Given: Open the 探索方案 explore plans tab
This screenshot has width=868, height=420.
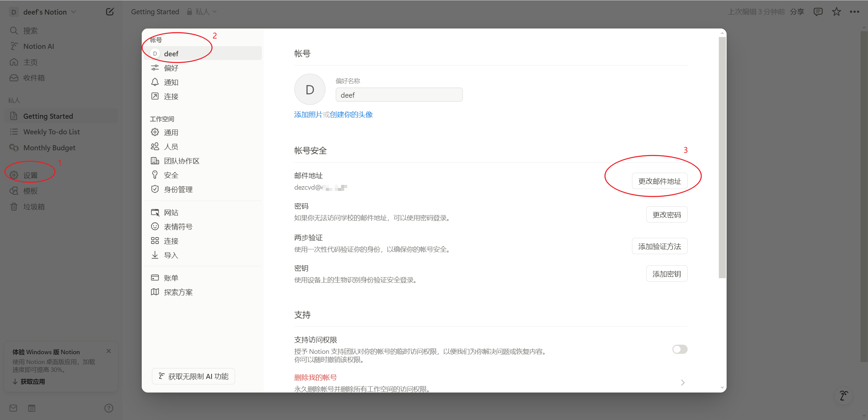Looking at the screenshot, I should click(203, 292).
